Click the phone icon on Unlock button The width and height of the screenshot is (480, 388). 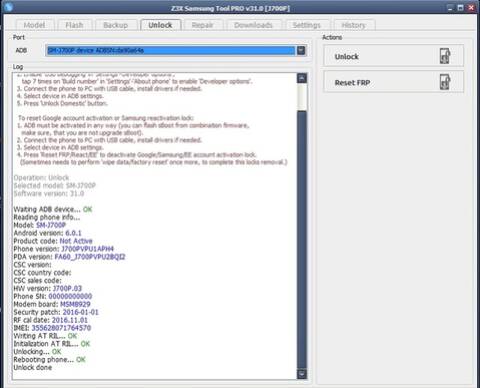click(445, 56)
